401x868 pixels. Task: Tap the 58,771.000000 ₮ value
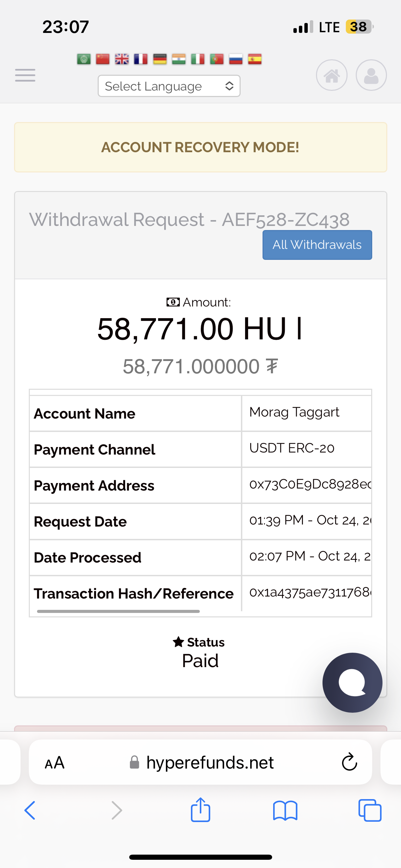coord(200,366)
